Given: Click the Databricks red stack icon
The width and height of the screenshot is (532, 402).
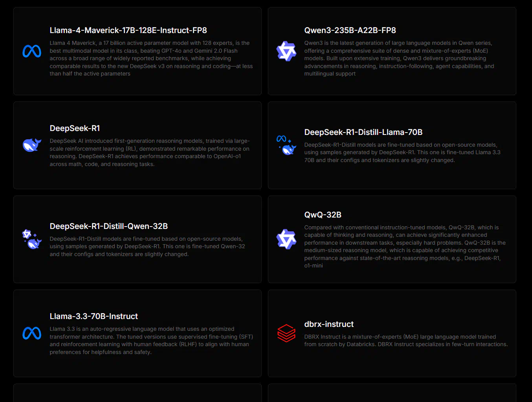Looking at the screenshot, I should pos(286,333).
